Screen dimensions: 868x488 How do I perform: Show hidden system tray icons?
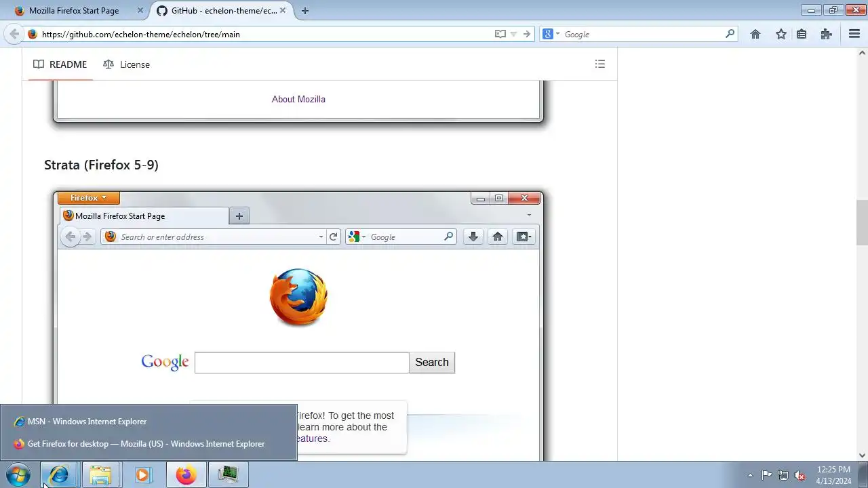750,476
